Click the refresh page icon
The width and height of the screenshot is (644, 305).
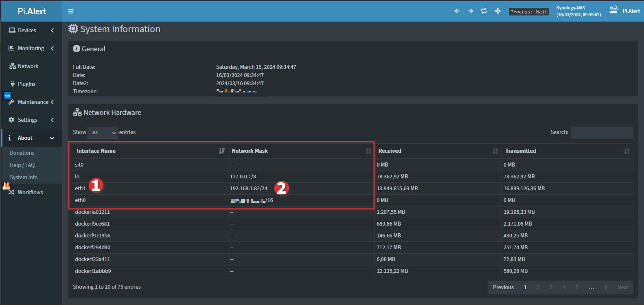coord(484,11)
